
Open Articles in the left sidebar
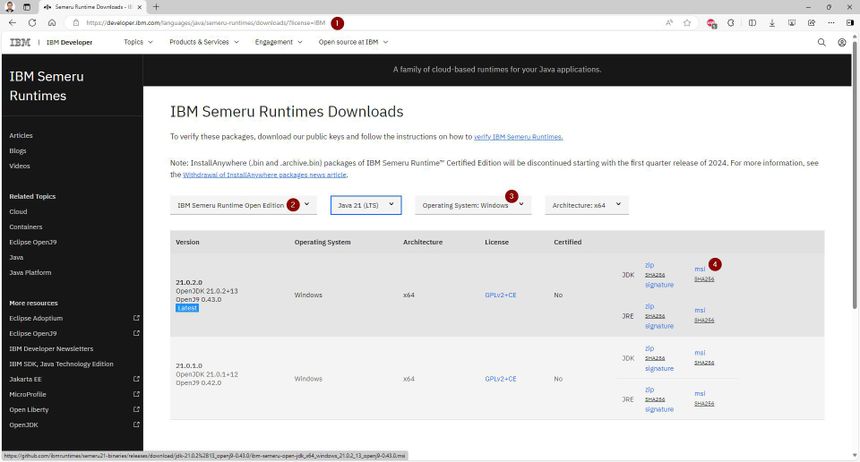pyautogui.click(x=21, y=135)
